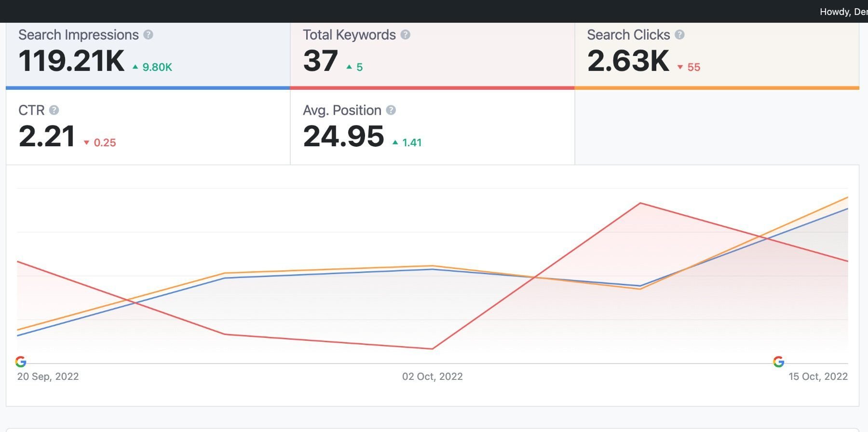Toggle the 119.21K Search Impressions value
The image size is (868, 432).
coord(71,61)
